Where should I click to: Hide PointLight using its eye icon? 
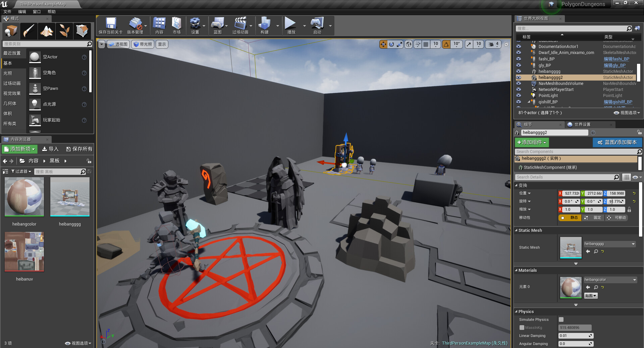pos(519,96)
